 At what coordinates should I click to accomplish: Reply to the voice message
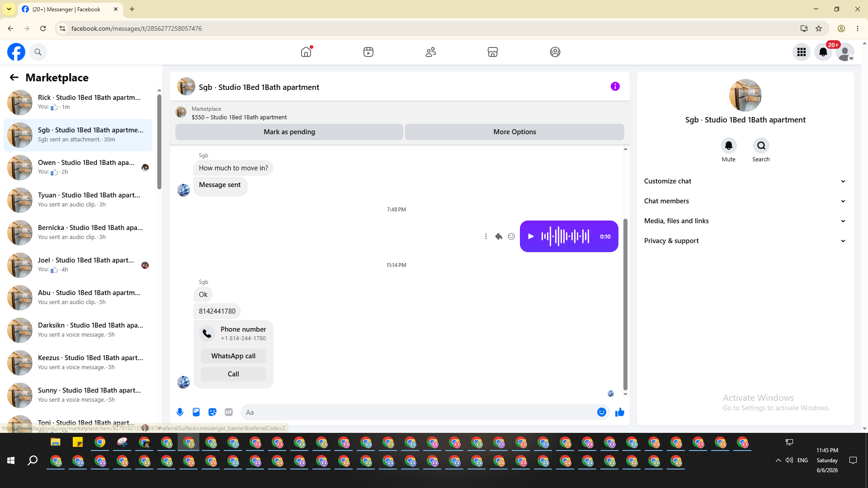499,236
